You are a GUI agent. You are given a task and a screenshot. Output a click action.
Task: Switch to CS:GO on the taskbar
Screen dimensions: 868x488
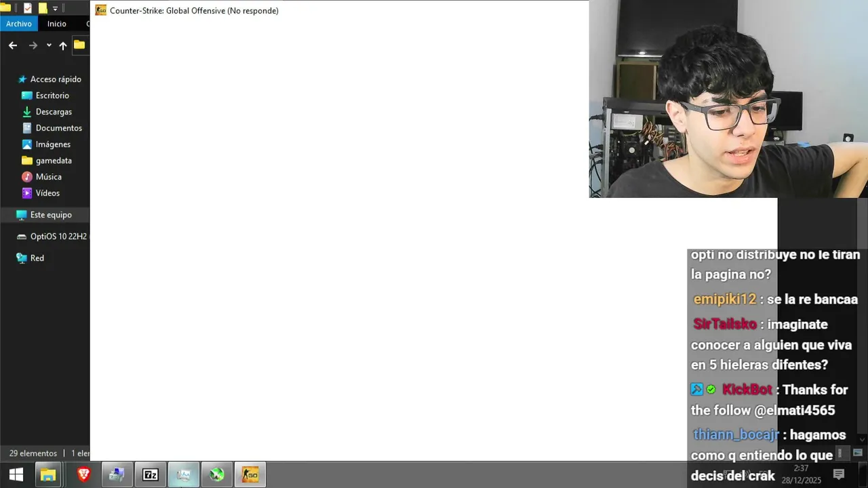tap(250, 474)
